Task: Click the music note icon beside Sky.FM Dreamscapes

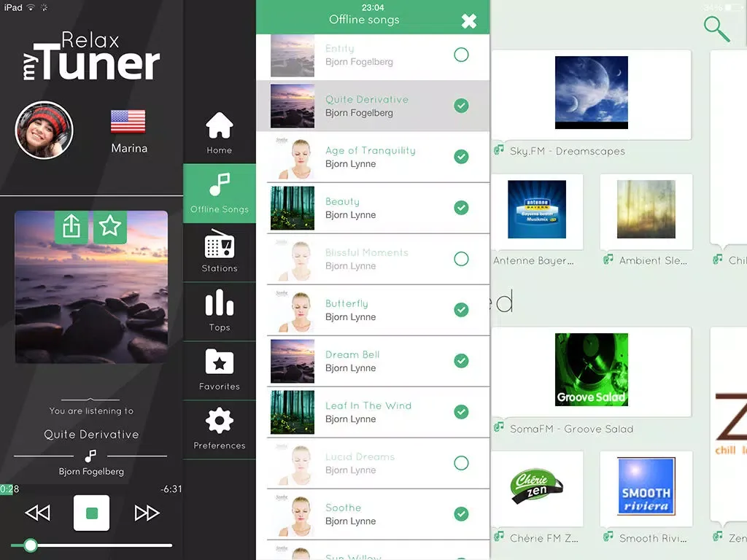Action: 499,150
